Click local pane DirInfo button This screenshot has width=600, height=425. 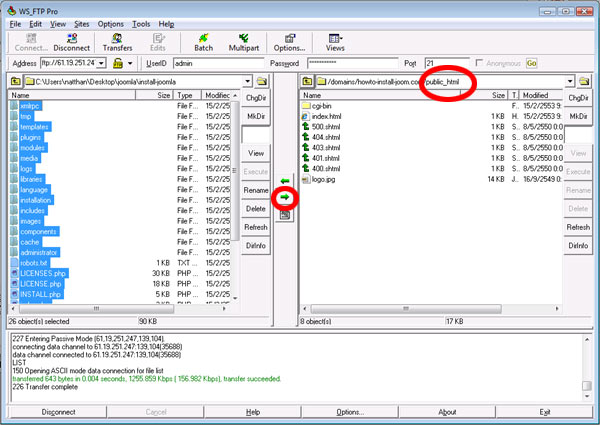[x=256, y=246]
